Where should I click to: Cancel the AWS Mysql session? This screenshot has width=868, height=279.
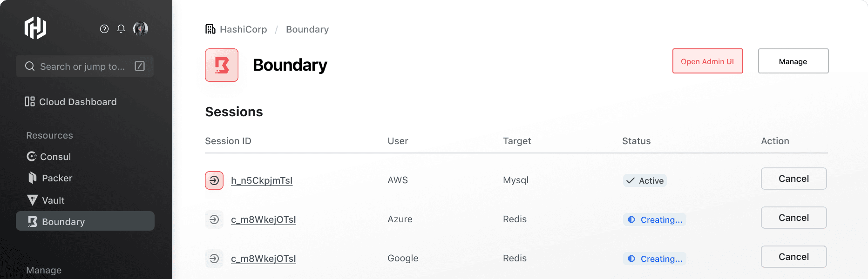pyautogui.click(x=794, y=179)
